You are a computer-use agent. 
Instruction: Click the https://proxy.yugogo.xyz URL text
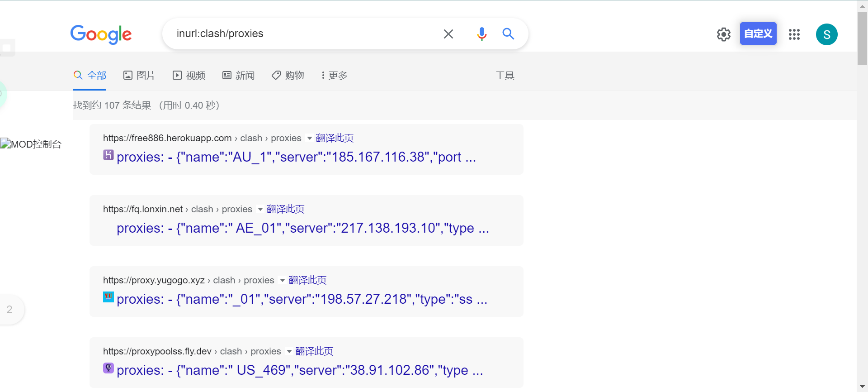tap(154, 280)
